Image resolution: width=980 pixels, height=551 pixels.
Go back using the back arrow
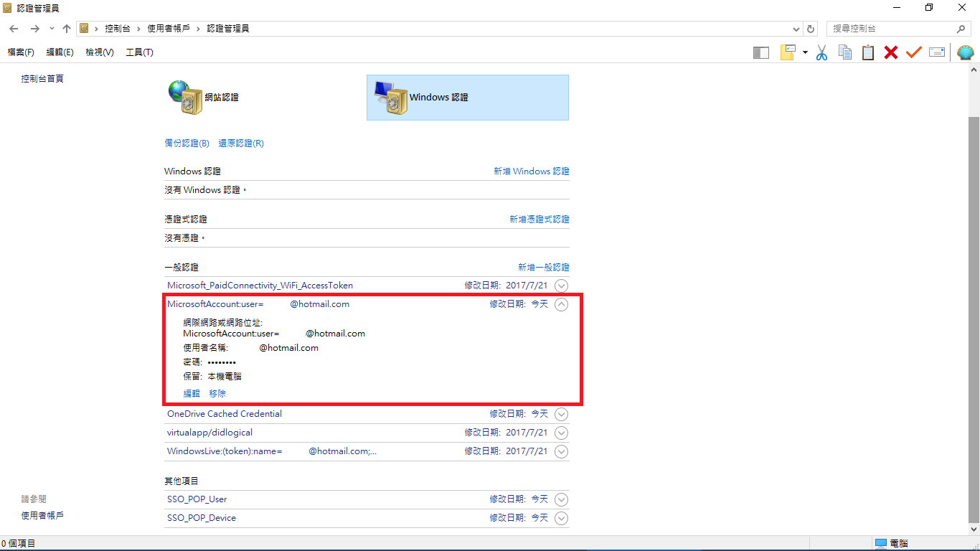[14, 29]
